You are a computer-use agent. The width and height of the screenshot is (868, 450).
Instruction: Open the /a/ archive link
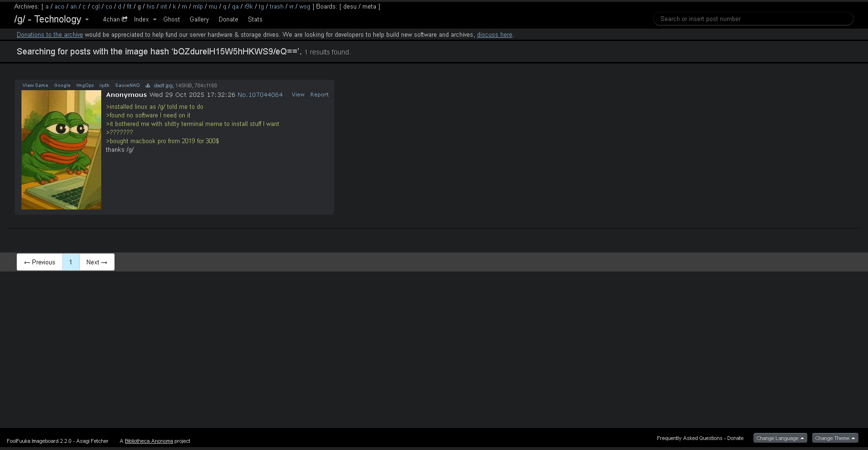coord(47,7)
